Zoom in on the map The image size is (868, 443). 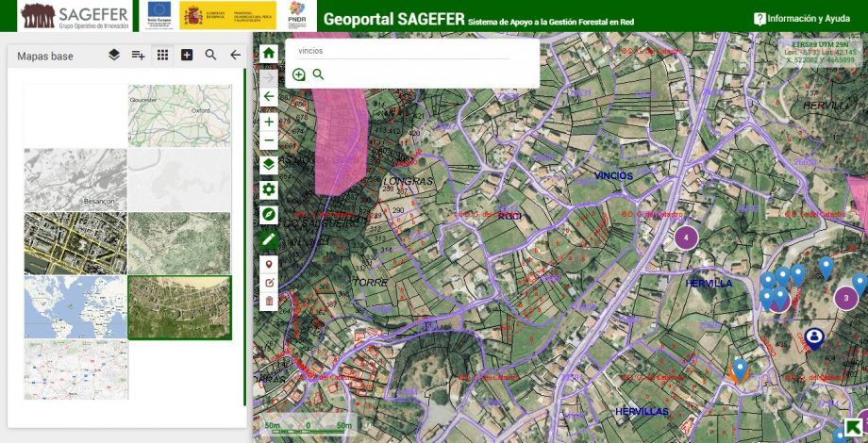269,122
